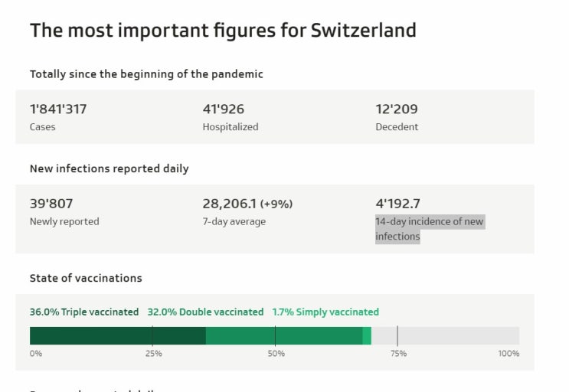
Task: Click the 1'841'317 total cases number
Action: [58, 109]
